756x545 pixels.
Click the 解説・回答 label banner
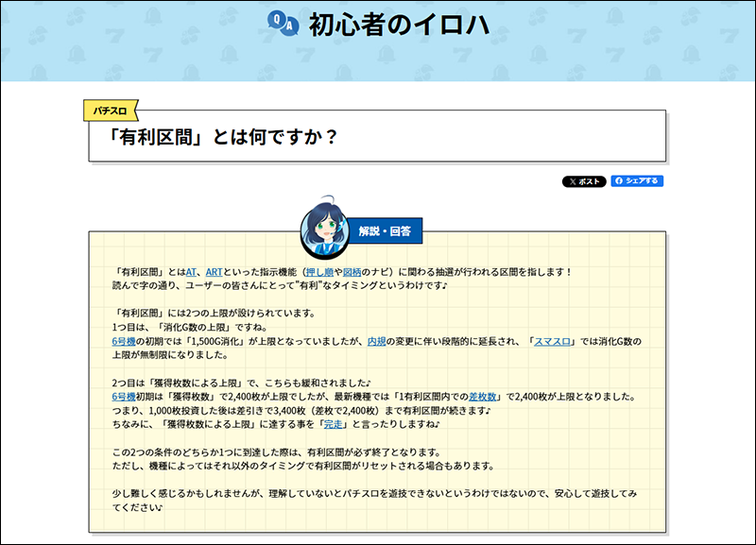pyautogui.click(x=385, y=230)
